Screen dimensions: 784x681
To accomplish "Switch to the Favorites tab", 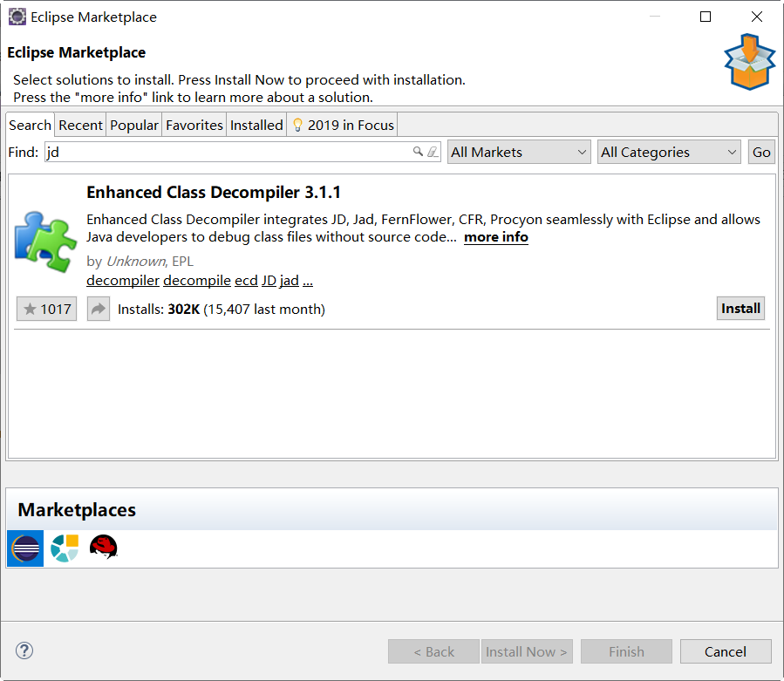I will click(x=194, y=125).
